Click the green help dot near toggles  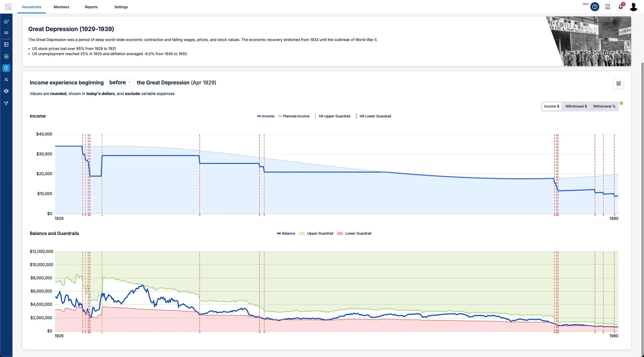(x=621, y=103)
